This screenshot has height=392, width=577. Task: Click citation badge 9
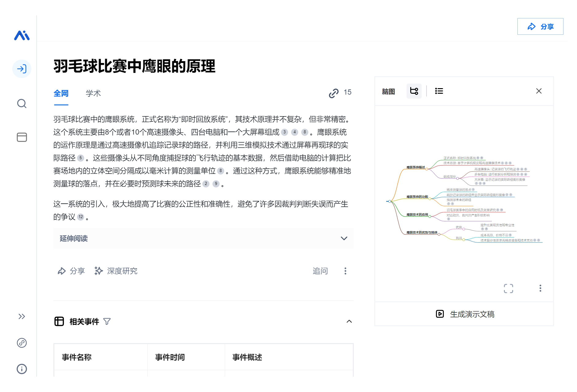216,184
